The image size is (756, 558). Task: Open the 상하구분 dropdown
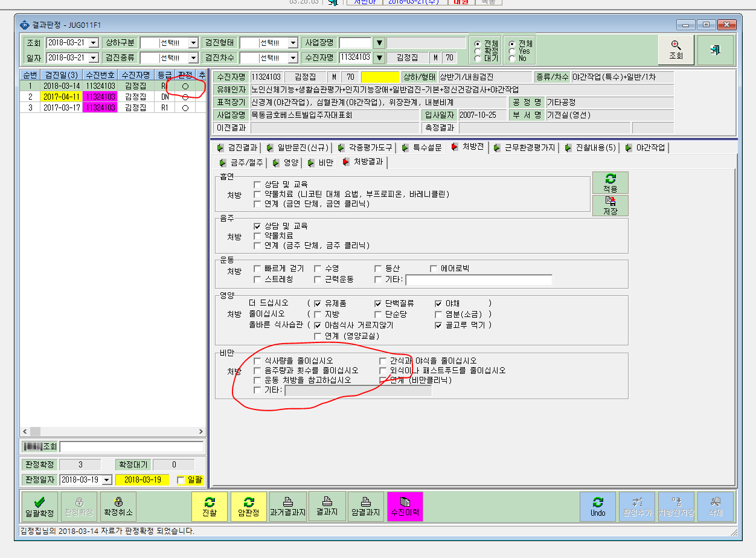(193, 43)
